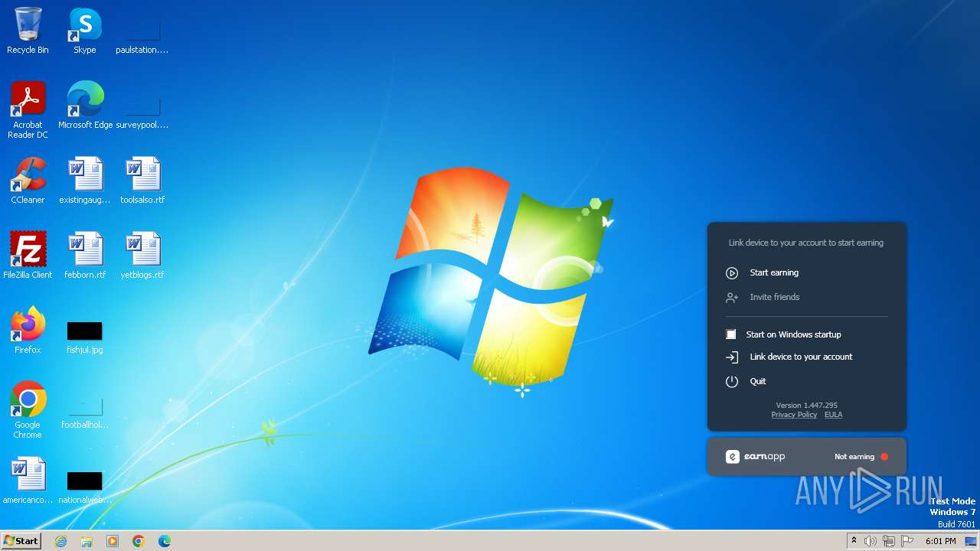Open the EarnApp Privacy Policy link

point(794,415)
